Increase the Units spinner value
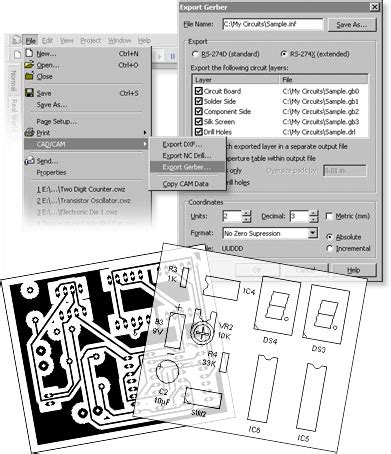The height and width of the screenshot is (454, 391). pyautogui.click(x=246, y=213)
